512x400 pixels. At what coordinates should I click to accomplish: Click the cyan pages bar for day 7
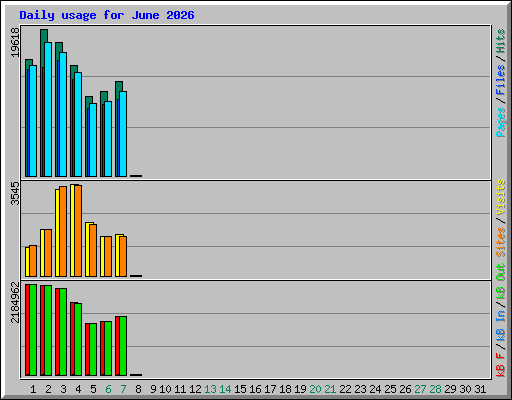(x=123, y=134)
